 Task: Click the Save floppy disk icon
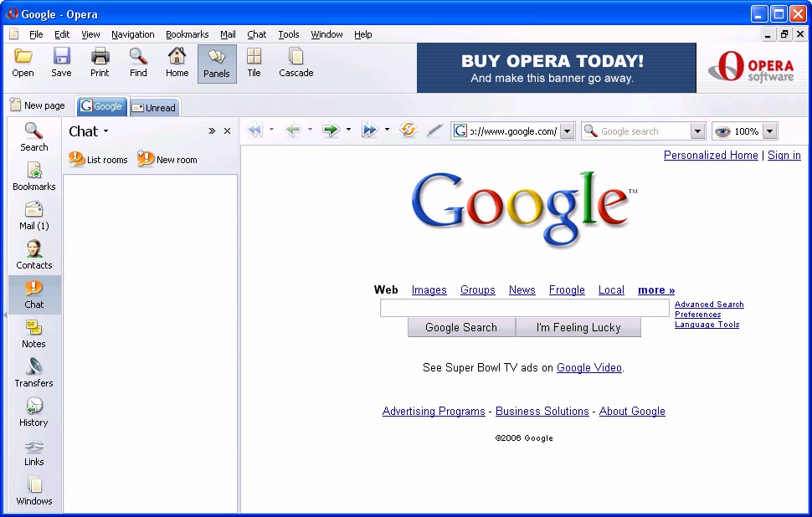tap(61, 63)
